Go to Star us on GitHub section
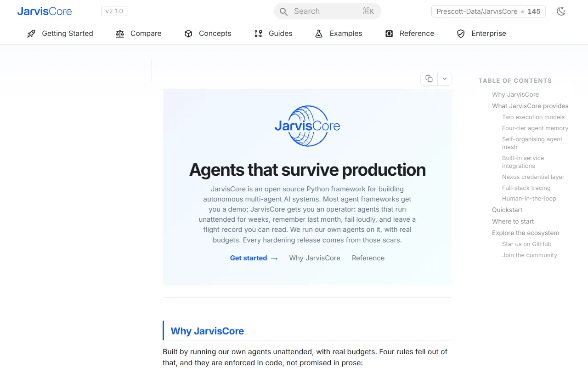This screenshot has height=368, width=588. pos(527,244)
